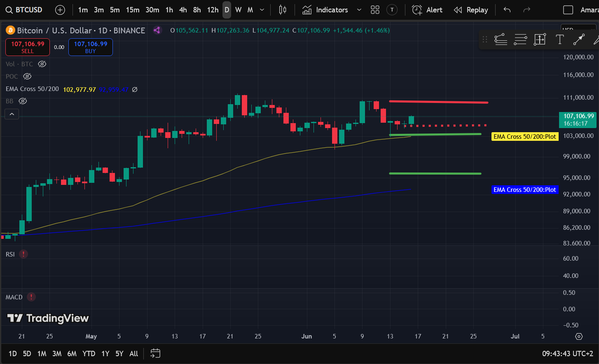Click the symbol search magnifier icon
599x364 pixels.
pos(9,9)
